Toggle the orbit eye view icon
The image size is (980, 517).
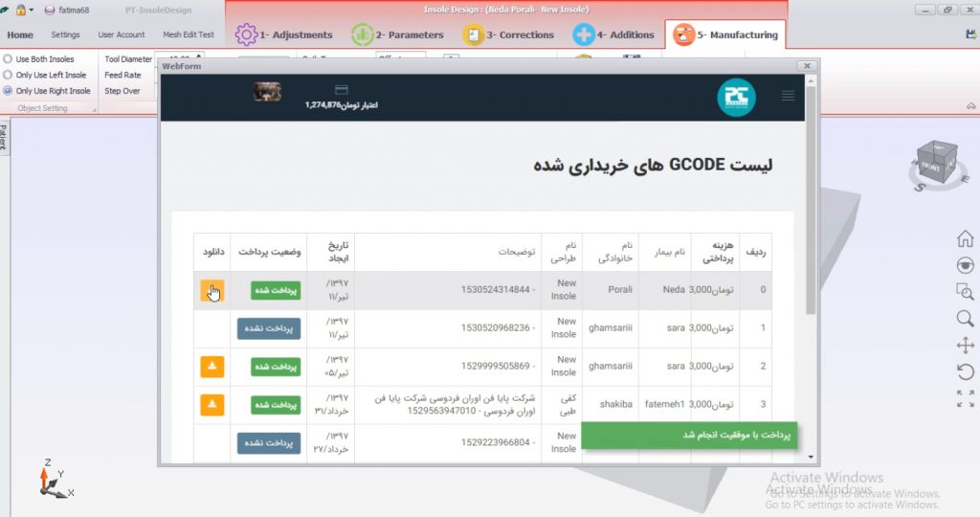pyautogui.click(x=965, y=265)
